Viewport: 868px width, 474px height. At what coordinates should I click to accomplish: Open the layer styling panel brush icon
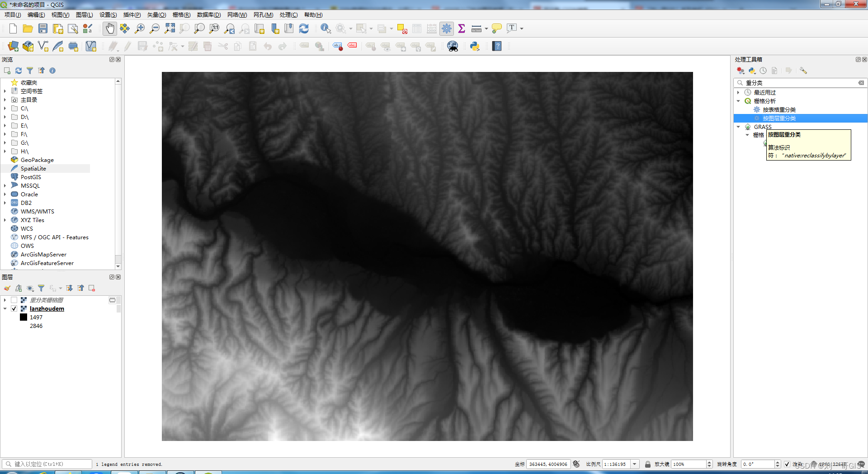[x=7, y=288]
